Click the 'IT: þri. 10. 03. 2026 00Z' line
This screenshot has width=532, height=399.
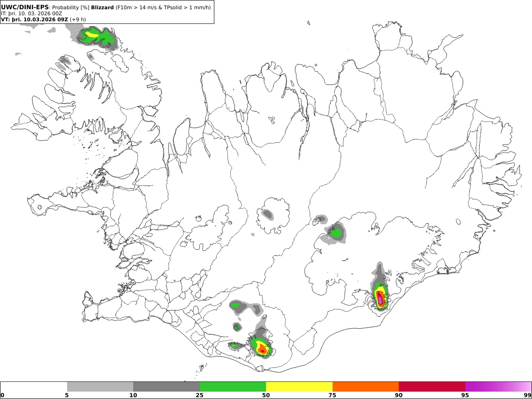click(31, 13)
